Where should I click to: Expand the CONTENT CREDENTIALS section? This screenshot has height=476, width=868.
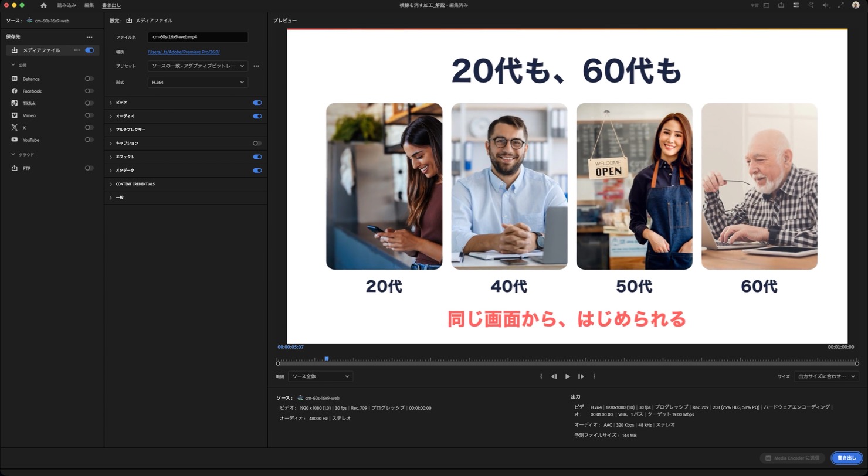[x=111, y=184]
